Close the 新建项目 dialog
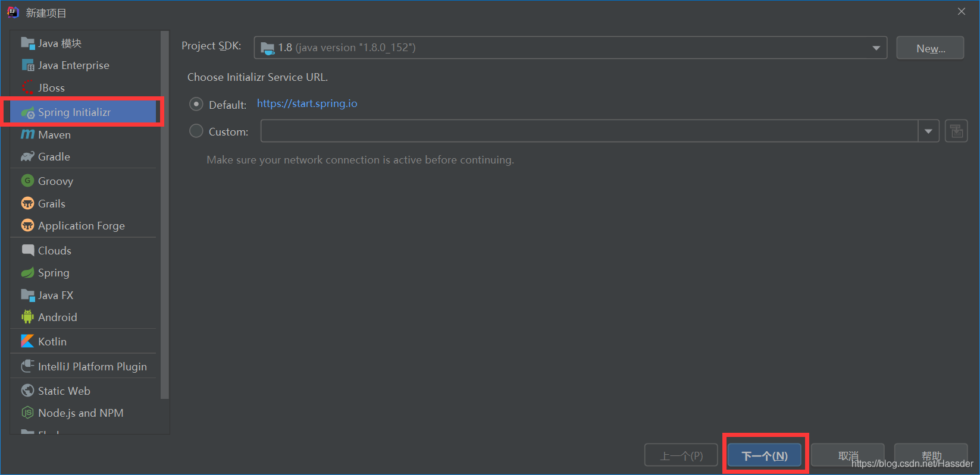 pyautogui.click(x=962, y=12)
